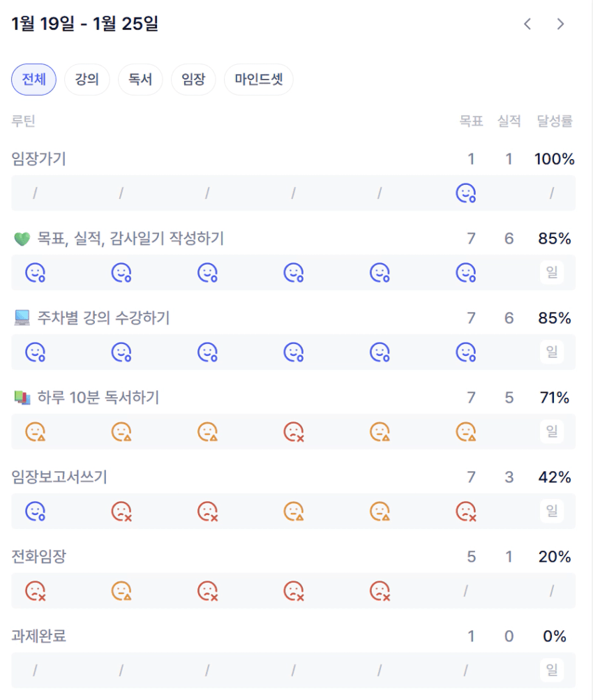Go to the previous week arrow
593x700 pixels.
tap(527, 24)
